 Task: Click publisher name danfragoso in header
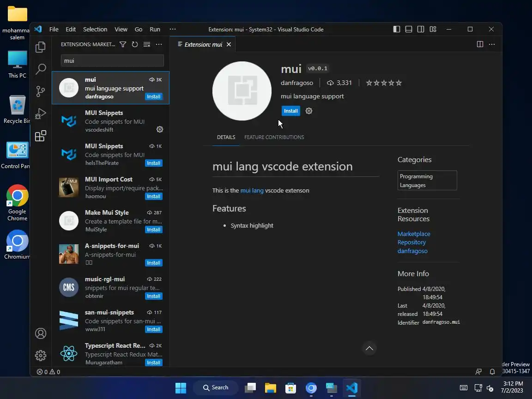297,83
